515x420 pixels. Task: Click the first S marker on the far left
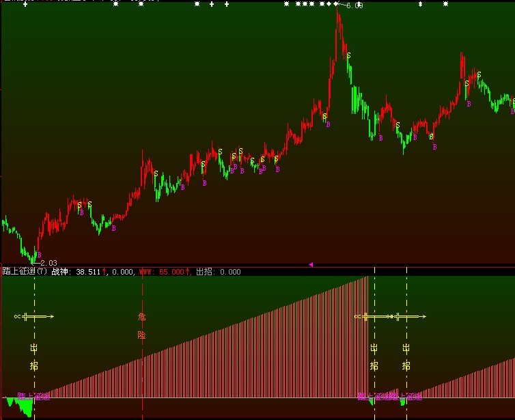pos(79,204)
